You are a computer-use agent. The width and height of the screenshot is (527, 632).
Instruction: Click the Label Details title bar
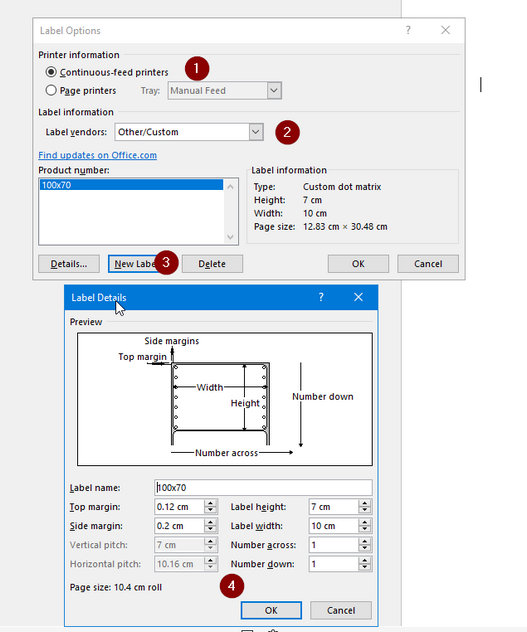[221, 297]
